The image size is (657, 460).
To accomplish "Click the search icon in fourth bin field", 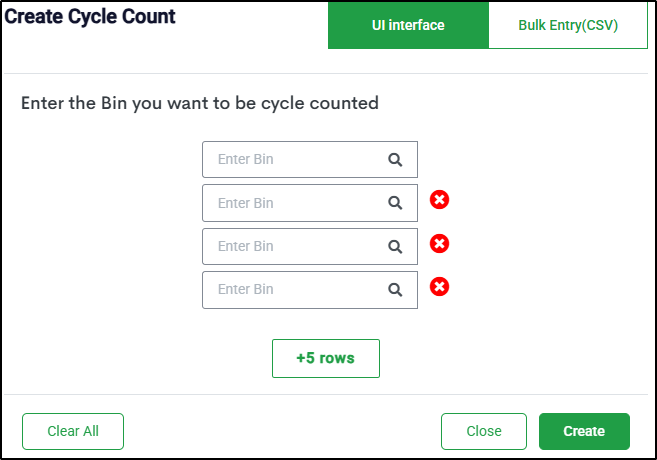I will tap(395, 290).
